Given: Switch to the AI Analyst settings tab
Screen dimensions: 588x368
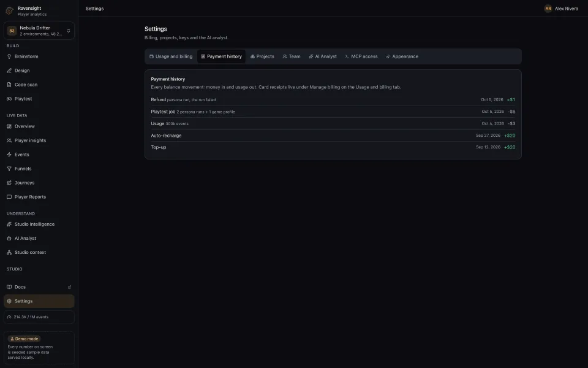Looking at the screenshot, I should 323,56.
